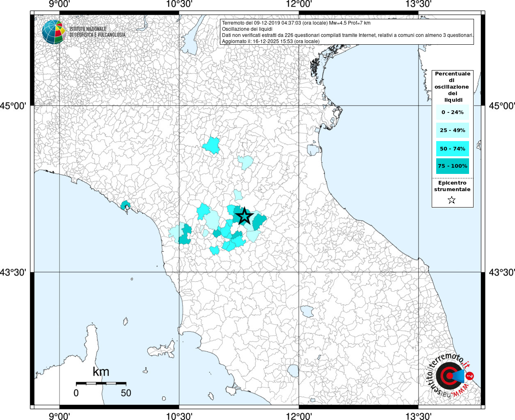The height and width of the screenshot is (420, 515).
Task: Select the 75 - 100% legend swatch
Action: tap(453, 166)
